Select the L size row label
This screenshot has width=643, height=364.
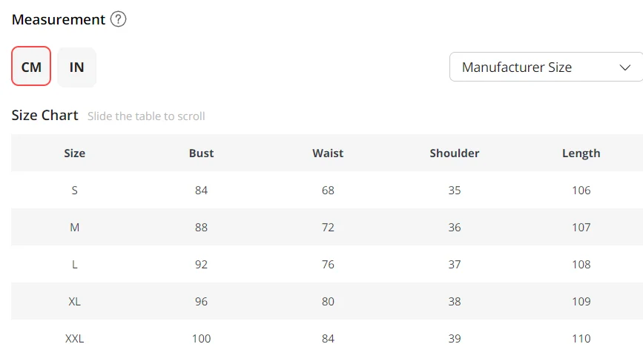(x=75, y=265)
